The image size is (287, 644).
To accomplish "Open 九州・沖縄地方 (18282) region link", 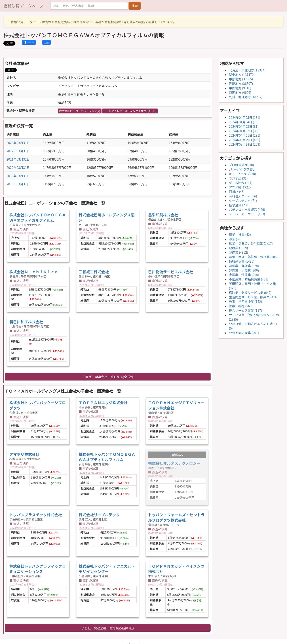I will coord(245,97).
